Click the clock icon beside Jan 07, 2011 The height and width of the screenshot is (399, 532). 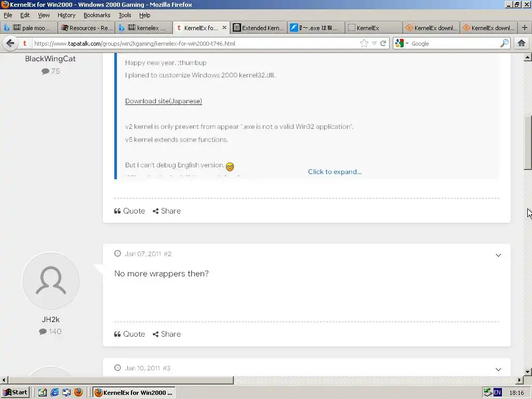pyautogui.click(x=117, y=254)
